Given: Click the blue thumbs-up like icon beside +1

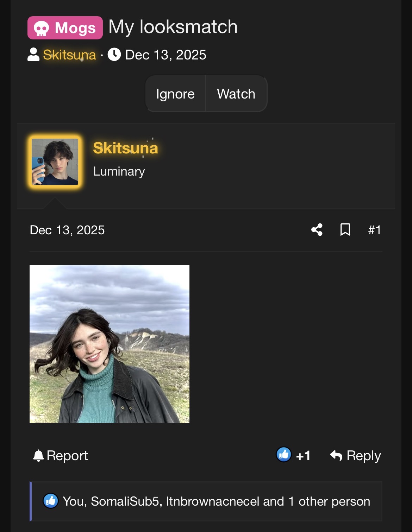Looking at the screenshot, I should 284,455.
